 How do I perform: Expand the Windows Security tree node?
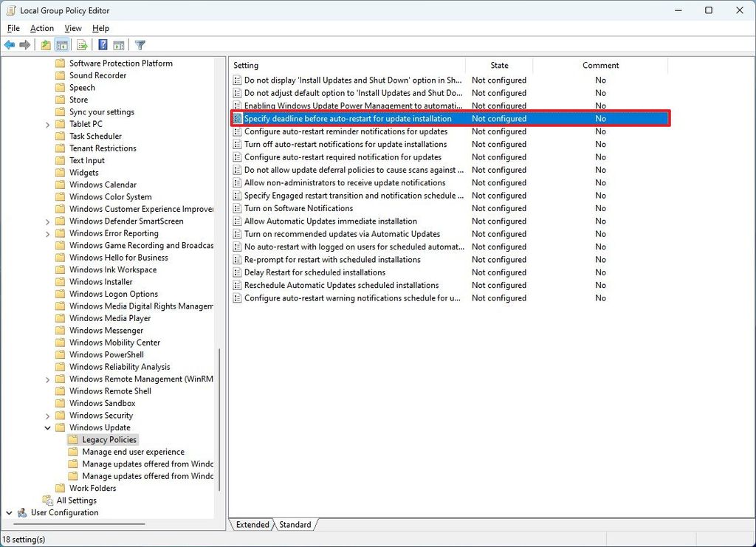[48, 415]
